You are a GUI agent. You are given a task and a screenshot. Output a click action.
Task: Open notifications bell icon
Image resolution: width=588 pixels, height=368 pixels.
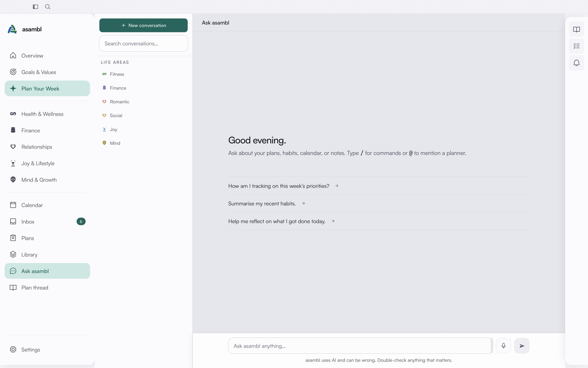tap(576, 63)
